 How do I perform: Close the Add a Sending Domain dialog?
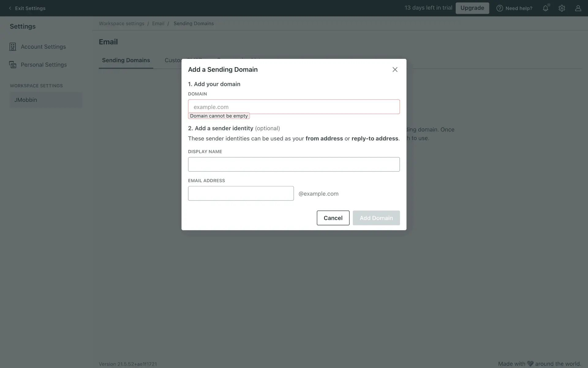(395, 70)
